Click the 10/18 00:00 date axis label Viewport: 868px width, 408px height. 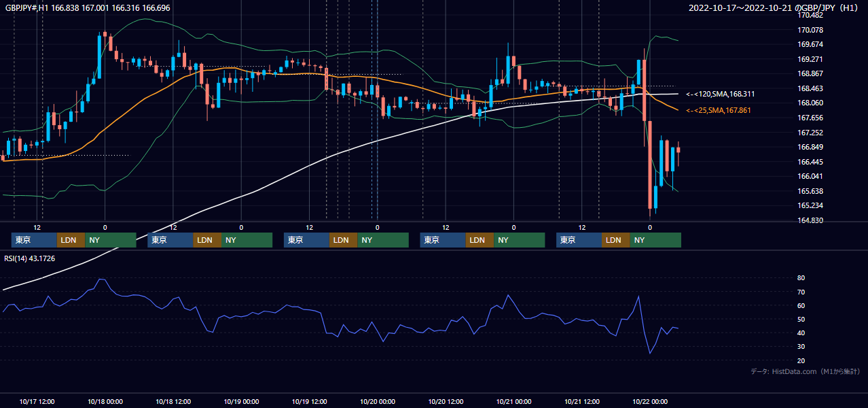pos(105,401)
